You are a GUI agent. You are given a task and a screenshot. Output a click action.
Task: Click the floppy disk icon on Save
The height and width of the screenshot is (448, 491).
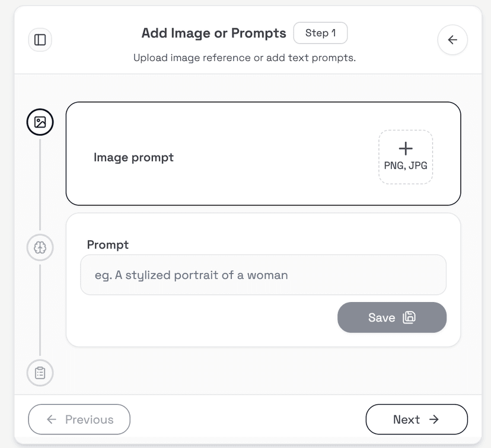pos(409,317)
